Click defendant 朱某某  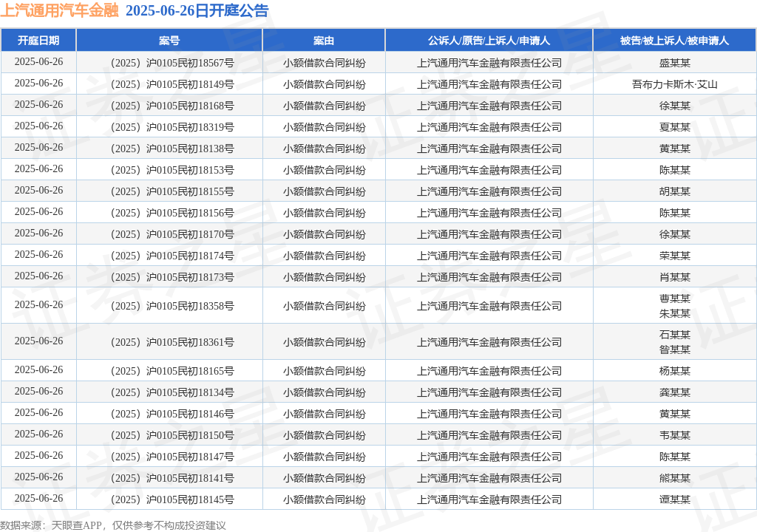pos(675,314)
